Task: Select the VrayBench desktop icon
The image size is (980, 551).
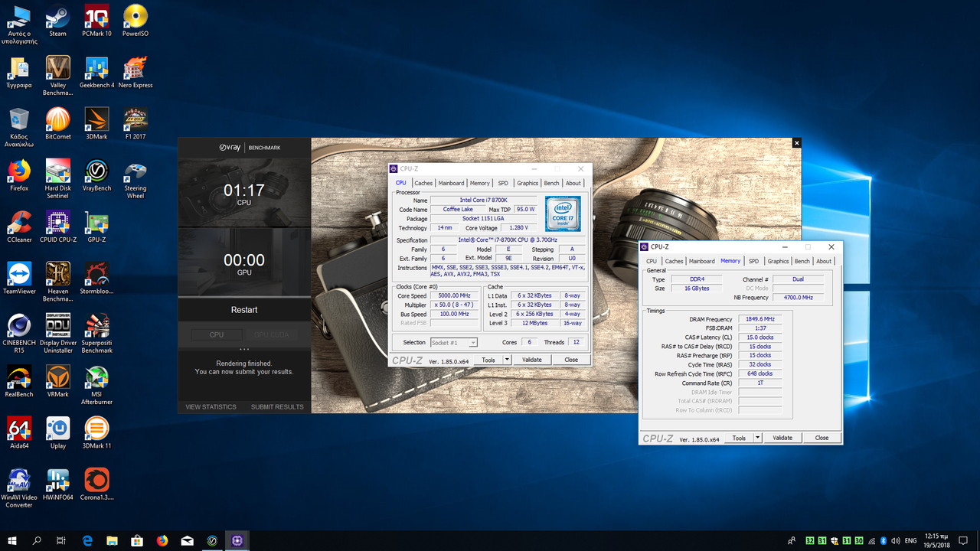Action: 96,175
